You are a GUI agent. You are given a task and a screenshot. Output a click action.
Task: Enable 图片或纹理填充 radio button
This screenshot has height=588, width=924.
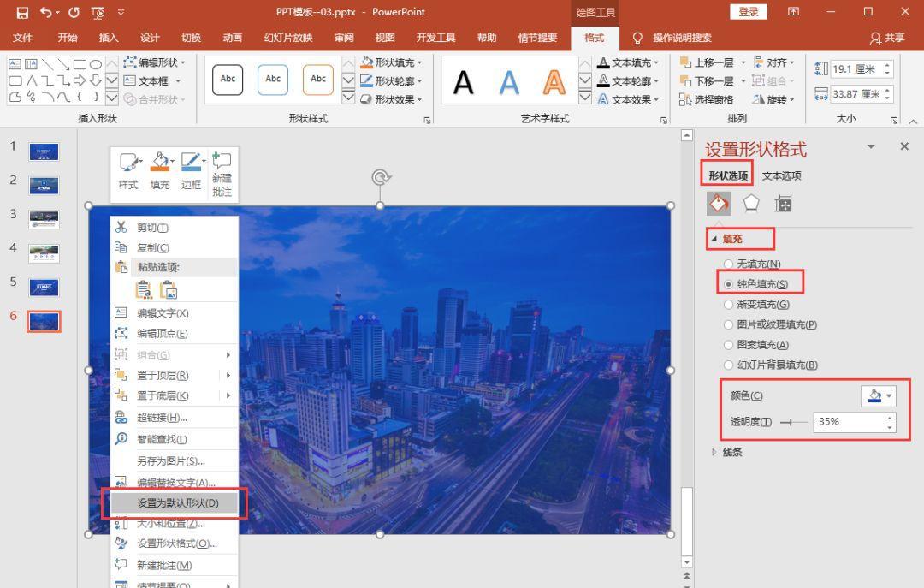point(729,325)
